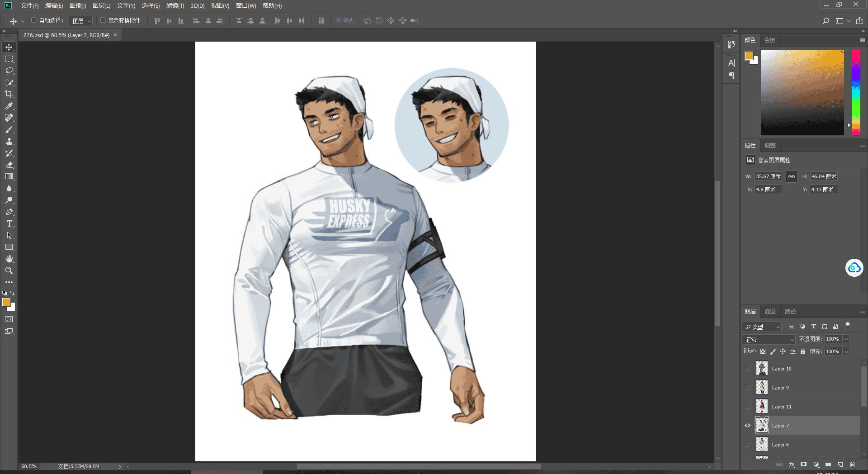
Task: Open the 滤镜(T) menu
Action: pos(175,5)
